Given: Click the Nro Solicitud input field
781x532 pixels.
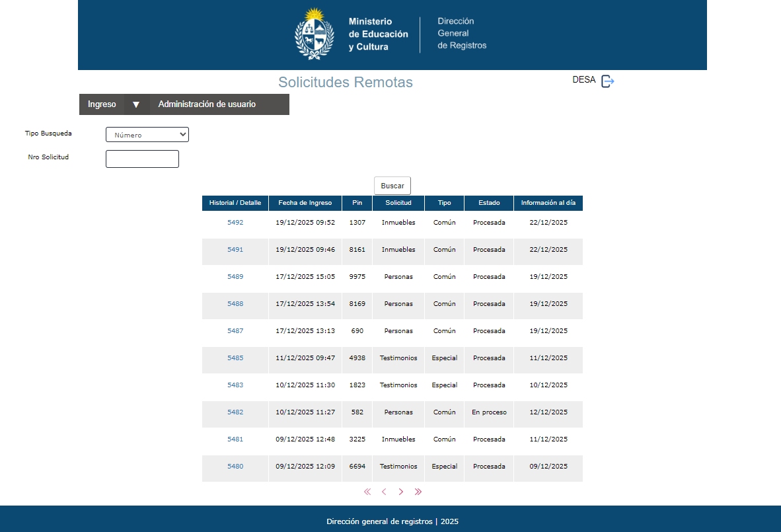Looking at the screenshot, I should pos(142,159).
